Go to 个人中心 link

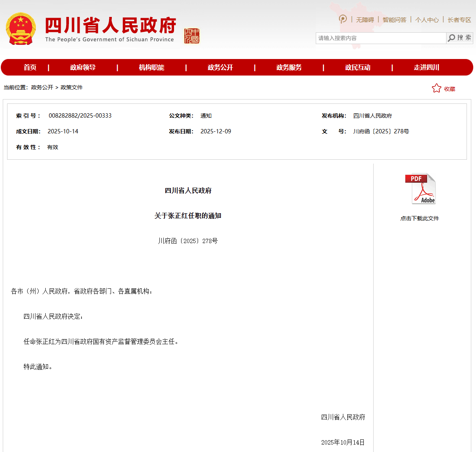click(427, 20)
